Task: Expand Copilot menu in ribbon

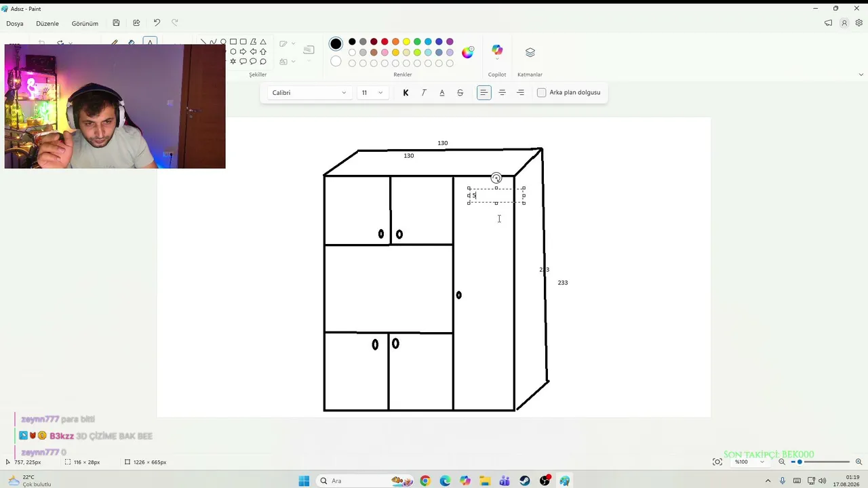Action: 497,60
